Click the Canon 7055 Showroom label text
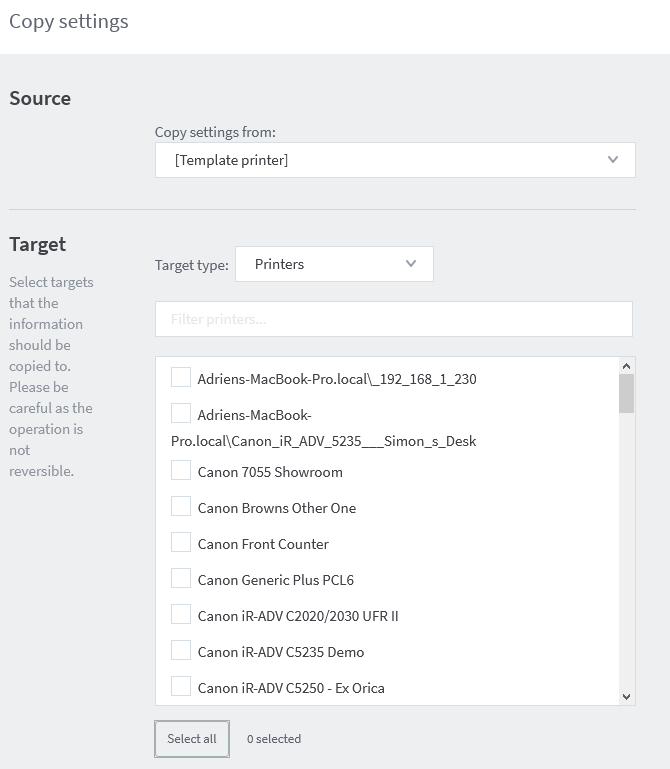 pos(270,472)
